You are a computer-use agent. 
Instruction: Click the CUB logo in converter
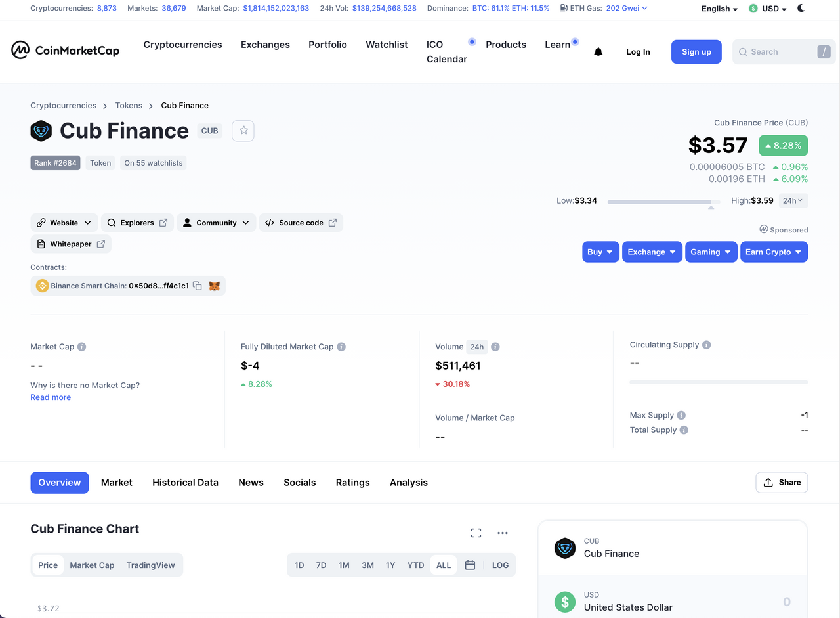click(565, 548)
